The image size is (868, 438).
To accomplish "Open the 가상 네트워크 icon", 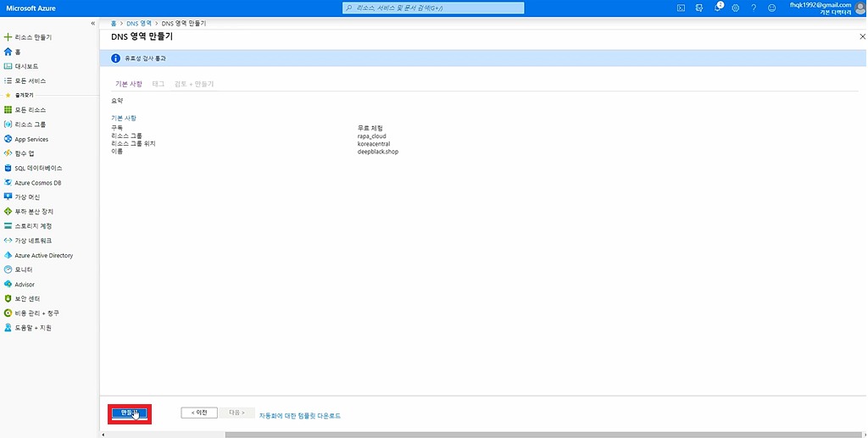I will (8, 241).
